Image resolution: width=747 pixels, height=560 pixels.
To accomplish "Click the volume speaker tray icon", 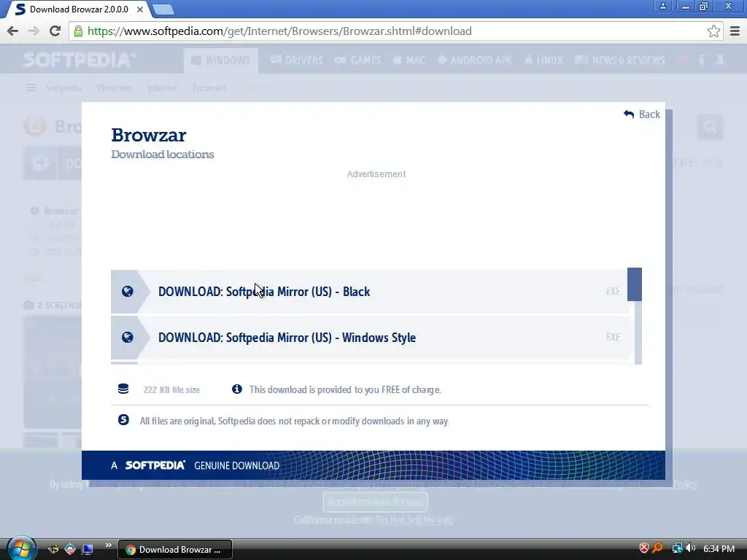I will (691, 548).
